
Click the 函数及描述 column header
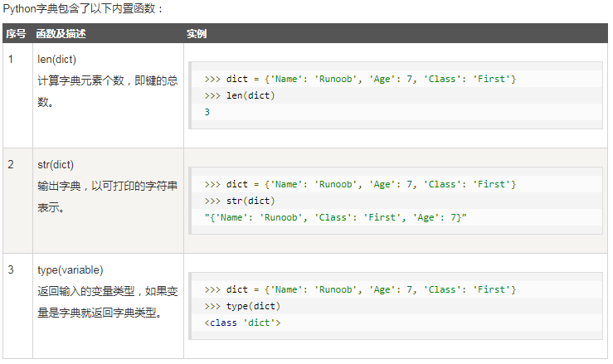[x=61, y=34]
